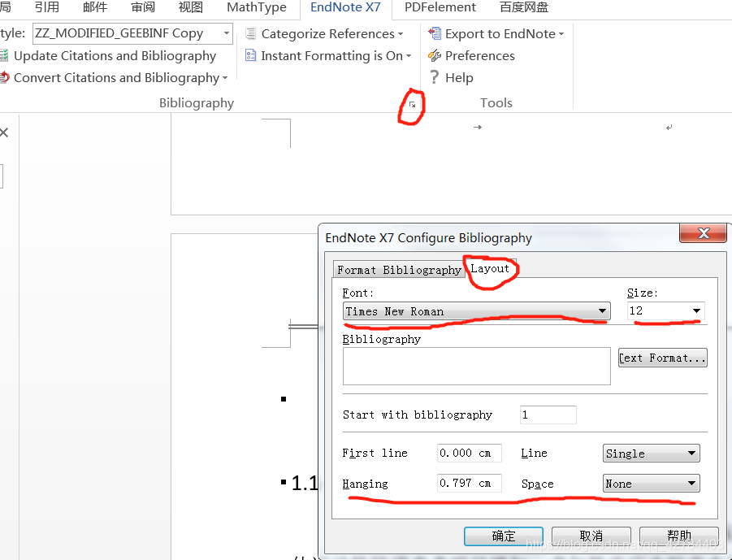Viewport: 732px width, 560px height.
Task: Switch to the MathType ribbon tab
Action: 256,7
